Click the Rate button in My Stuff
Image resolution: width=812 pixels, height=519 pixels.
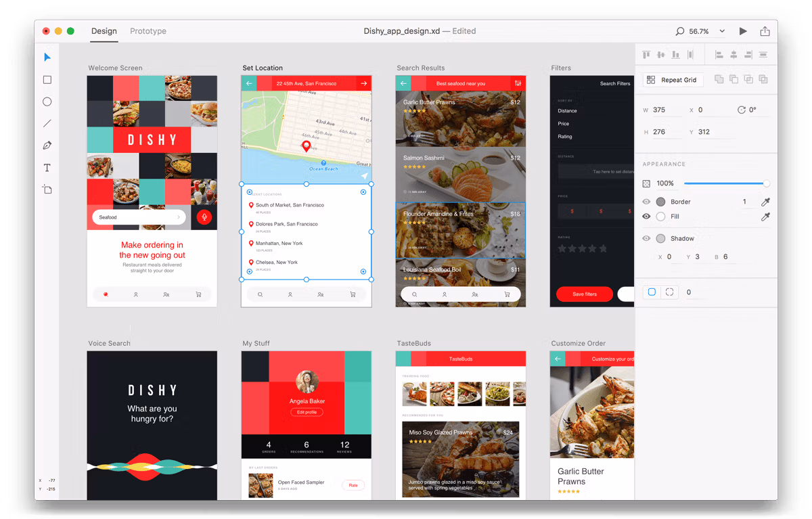(x=353, y=485)
